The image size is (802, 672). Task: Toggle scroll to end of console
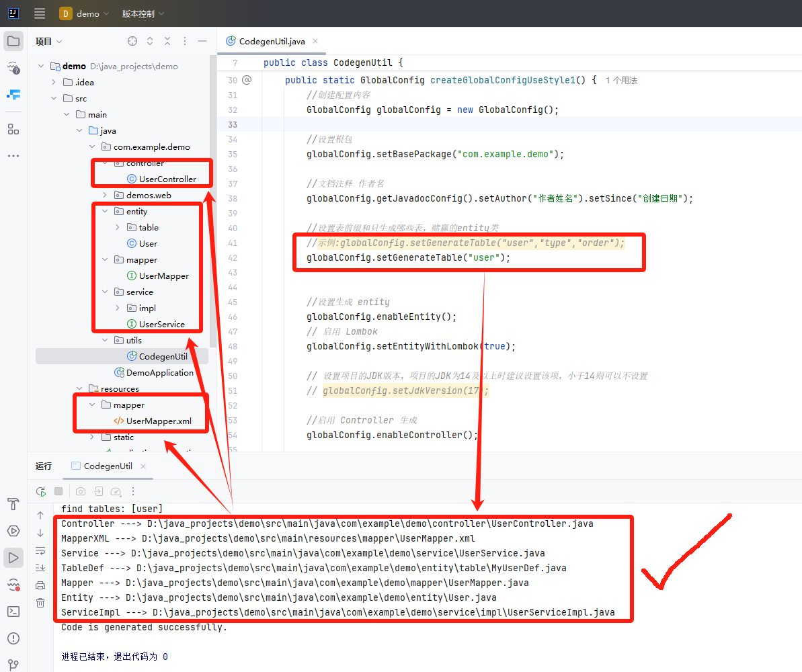coord(40,568)
